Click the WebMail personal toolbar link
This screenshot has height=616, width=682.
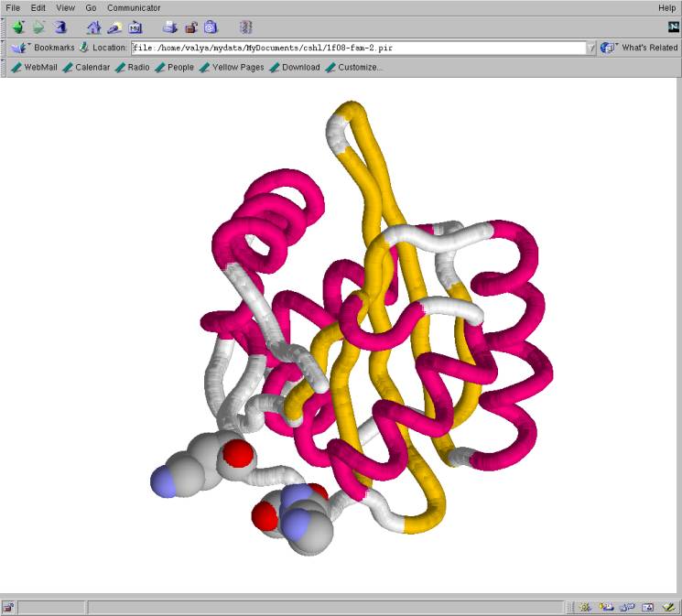coord(34,68)
